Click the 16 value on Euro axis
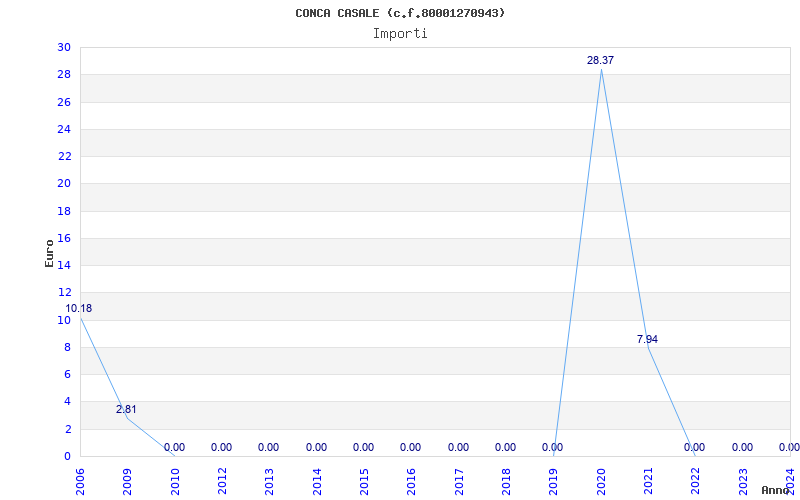The height and width of the screenshot is (500, 800). coord(64,238)
